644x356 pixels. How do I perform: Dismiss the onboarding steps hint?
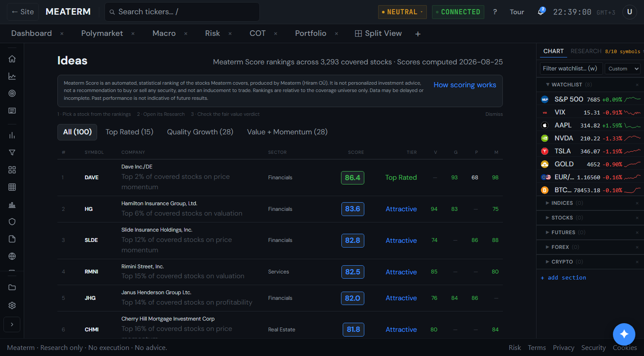(x=494, y=114)
